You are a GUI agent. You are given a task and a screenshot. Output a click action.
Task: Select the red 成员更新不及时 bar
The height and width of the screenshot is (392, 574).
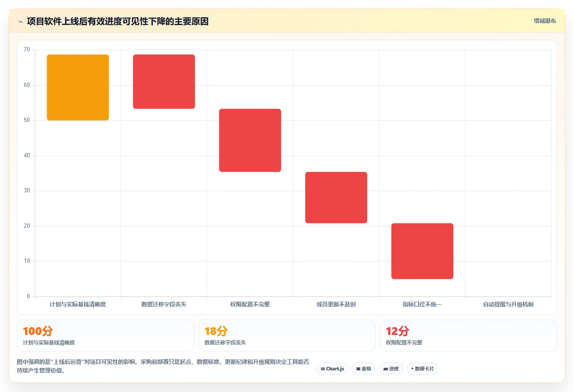coord(336,198)
